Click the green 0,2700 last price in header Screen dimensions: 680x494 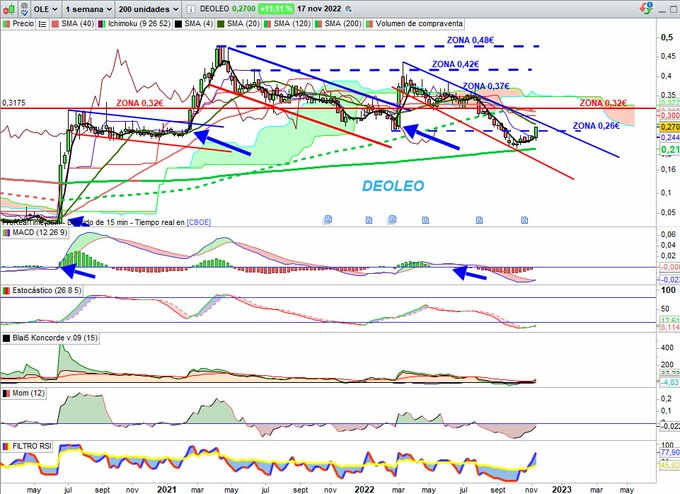(x=243, y=9)
